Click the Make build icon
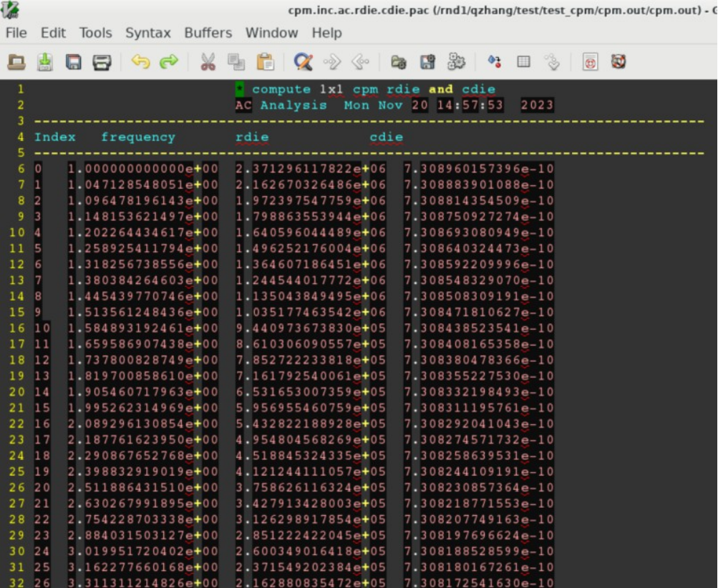This screenshot has width=718, height=588. (495, 62)
